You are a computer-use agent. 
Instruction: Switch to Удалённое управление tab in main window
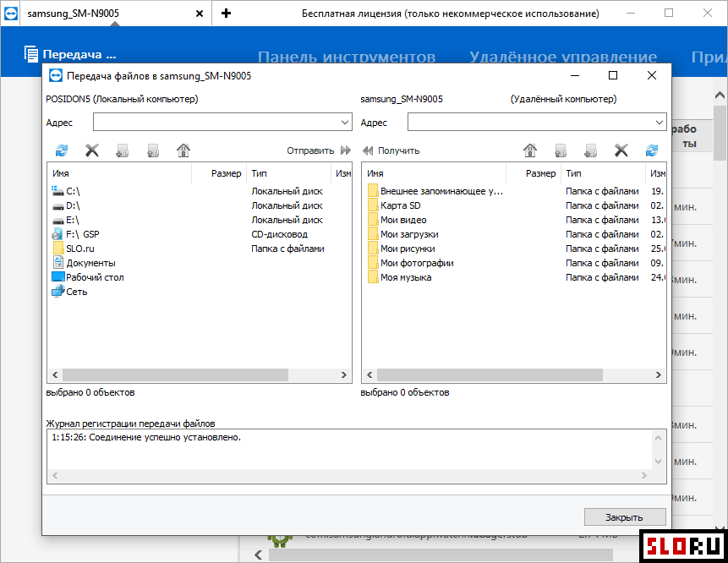click(563, 57)
